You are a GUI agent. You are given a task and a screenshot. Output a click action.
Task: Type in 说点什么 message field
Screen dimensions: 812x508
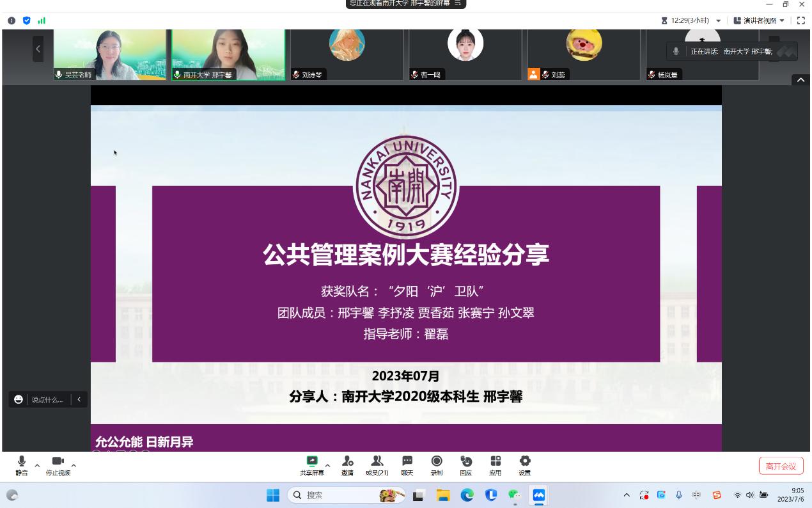[x=47, y=399]
